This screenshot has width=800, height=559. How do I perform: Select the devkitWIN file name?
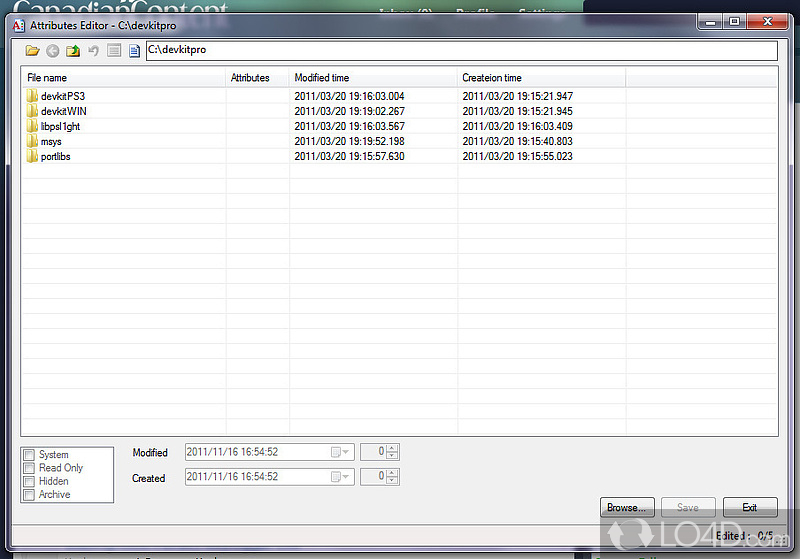(63, 111)
